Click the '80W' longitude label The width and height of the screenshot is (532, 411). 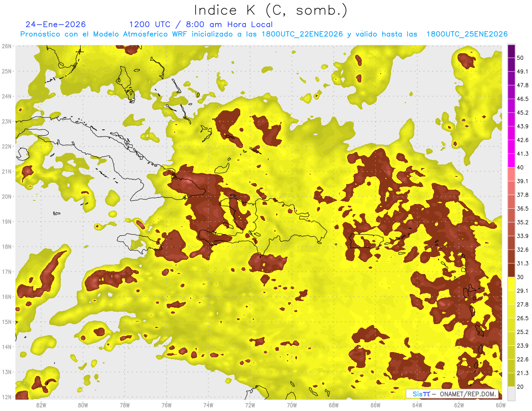[82, 405]
